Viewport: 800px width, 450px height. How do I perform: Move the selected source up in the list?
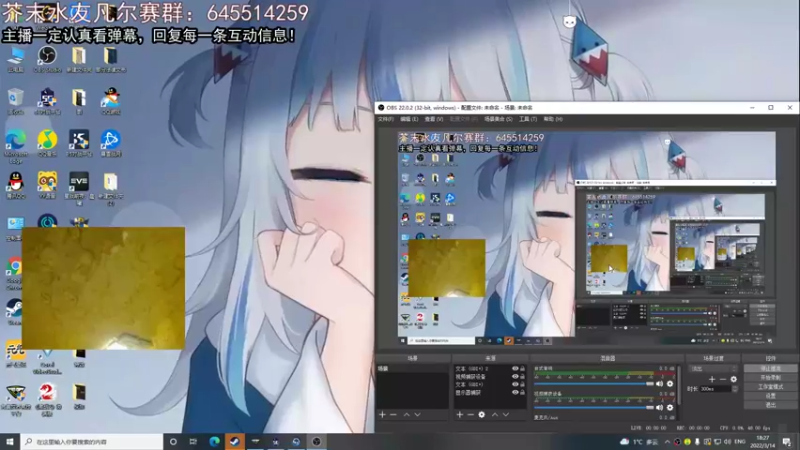pyautogui.click(x=495, y=415)
